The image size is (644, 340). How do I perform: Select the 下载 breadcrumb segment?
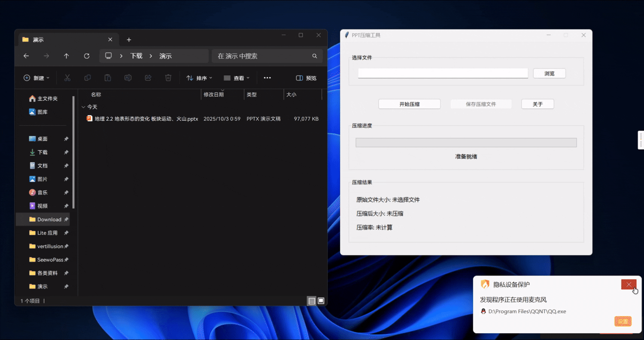tap(136, 56)
